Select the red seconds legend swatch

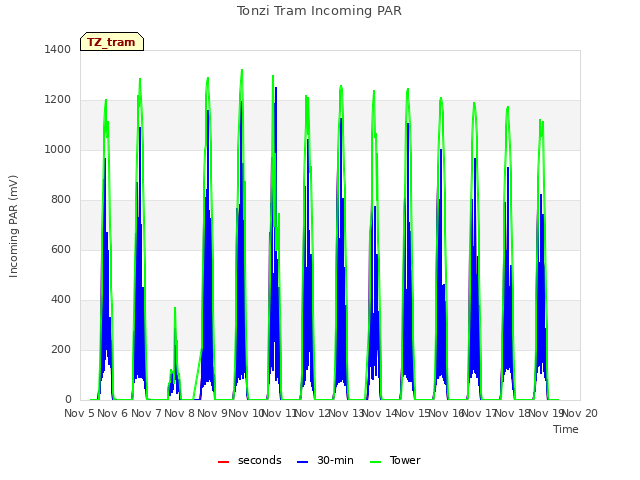(x=224, y=462)
